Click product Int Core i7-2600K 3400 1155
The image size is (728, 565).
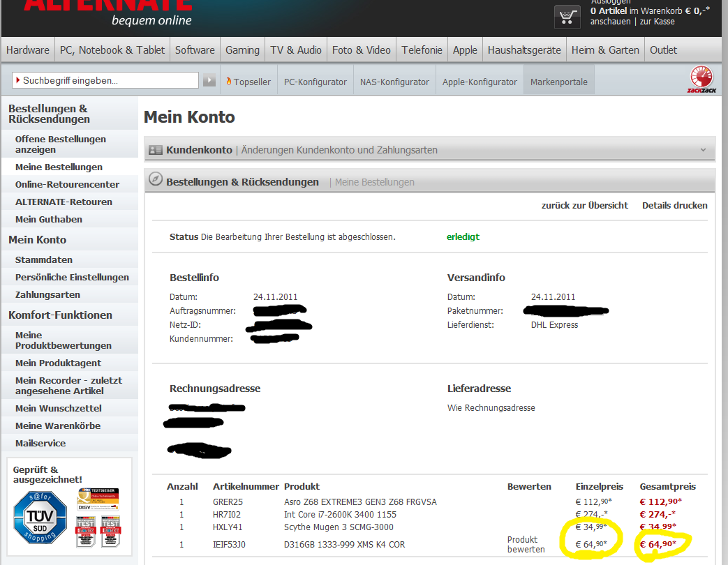[x=341, y=515]
